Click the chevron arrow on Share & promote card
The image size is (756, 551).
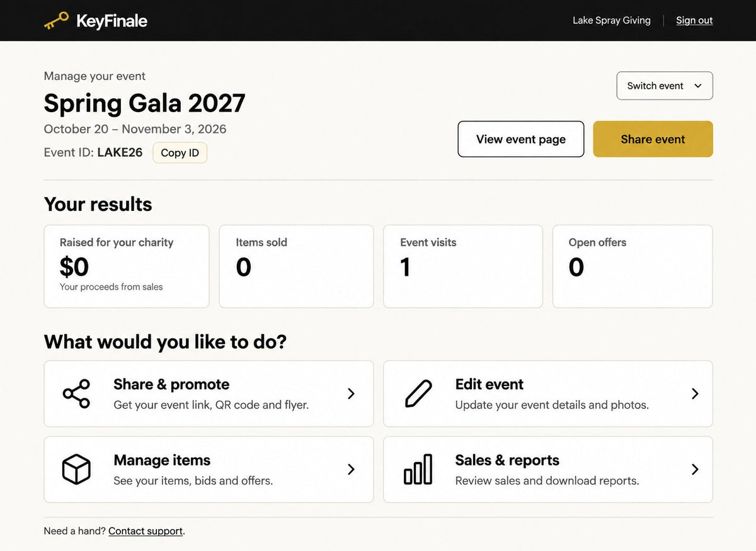352,394
